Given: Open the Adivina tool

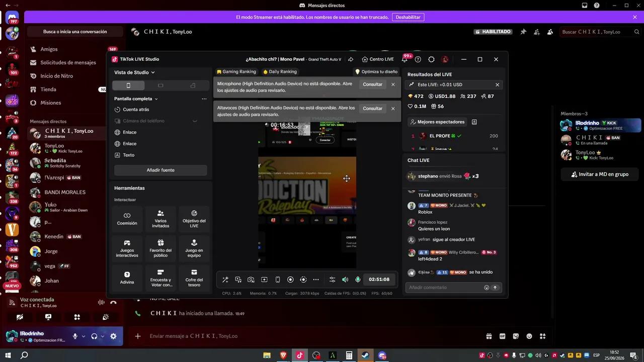Looking at the screenshot, I should 127,278.
